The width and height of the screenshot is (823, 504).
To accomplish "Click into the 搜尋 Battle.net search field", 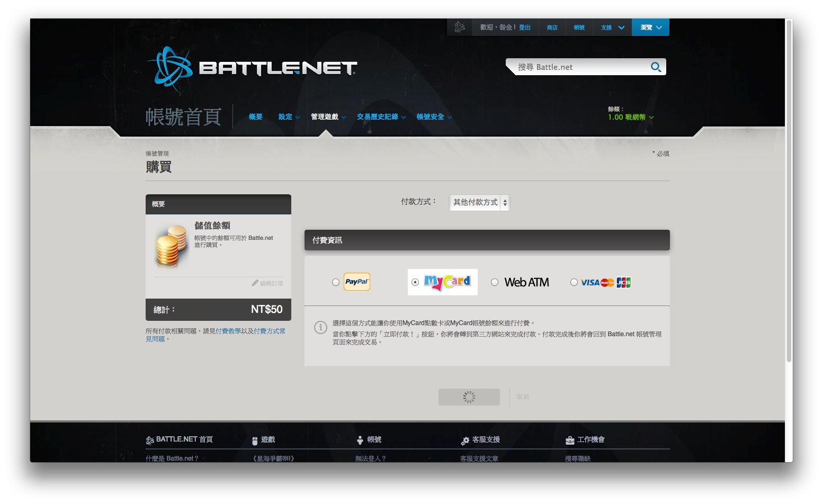I will coord(583,67).
